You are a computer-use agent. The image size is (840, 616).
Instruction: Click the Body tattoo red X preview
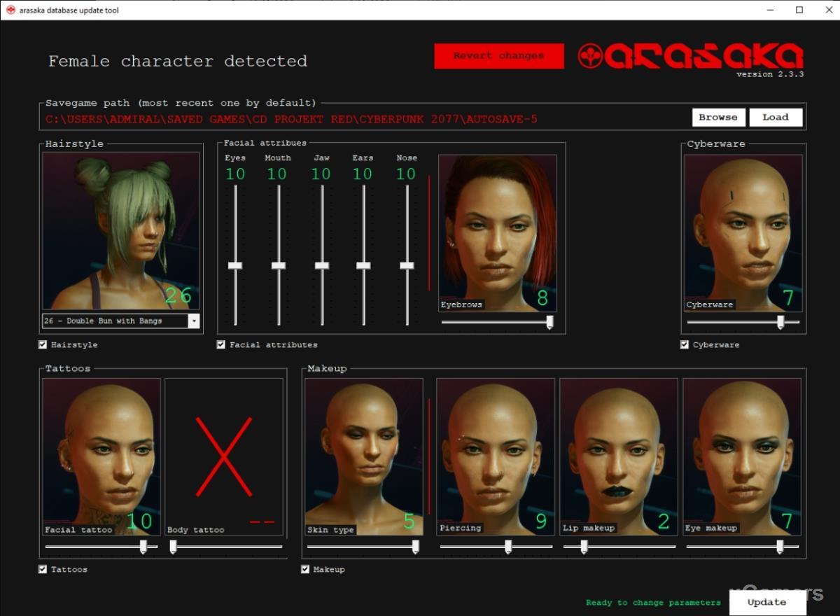pos(224,457)
